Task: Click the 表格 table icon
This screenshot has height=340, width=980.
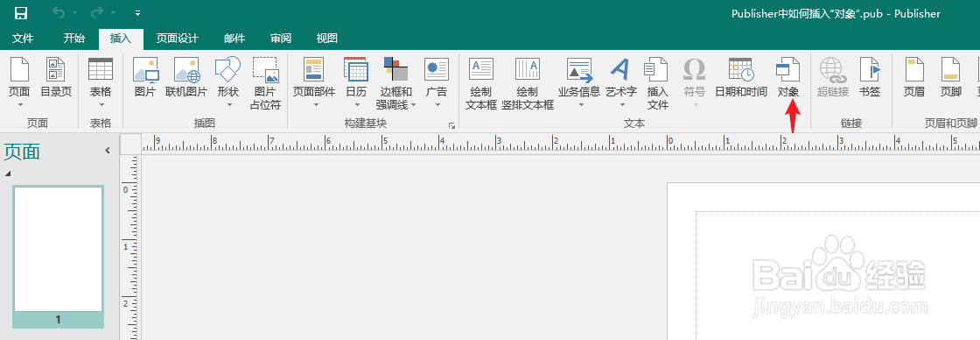Action: (x=101, y=69)
